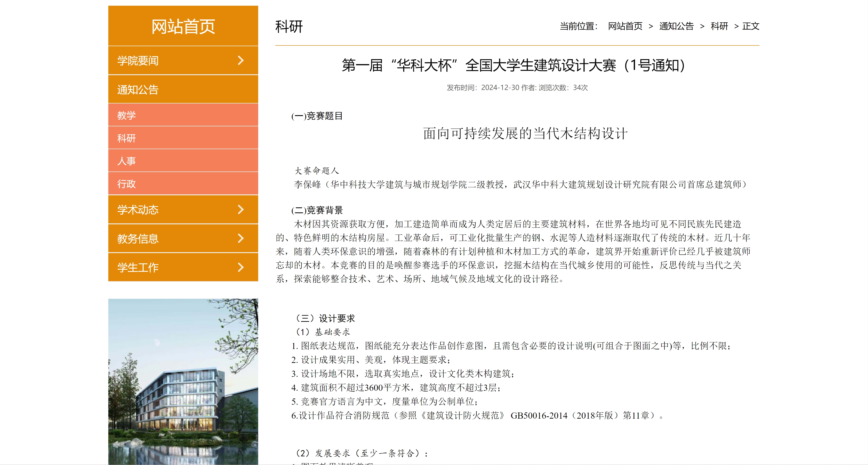The image size is (868, 465).
Task: Click the 科研 section heading
Action: coord(289,26)
